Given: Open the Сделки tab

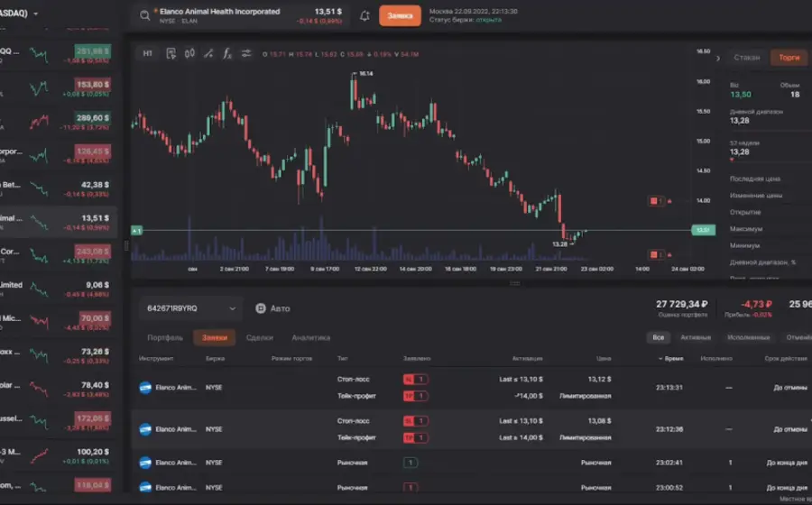Looking at the screenshot, I should coord(260,337).
